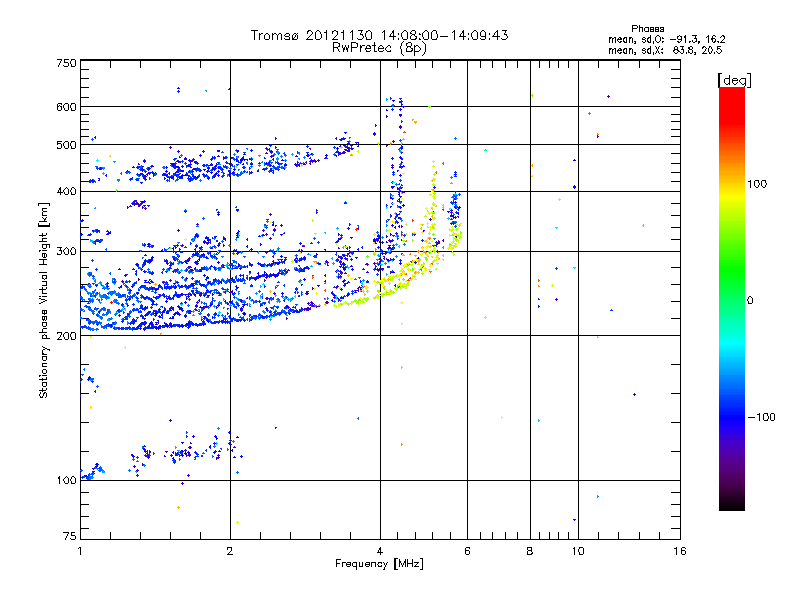
Task: Select the mean, sd,X statistics line
Action: (665, 50)
